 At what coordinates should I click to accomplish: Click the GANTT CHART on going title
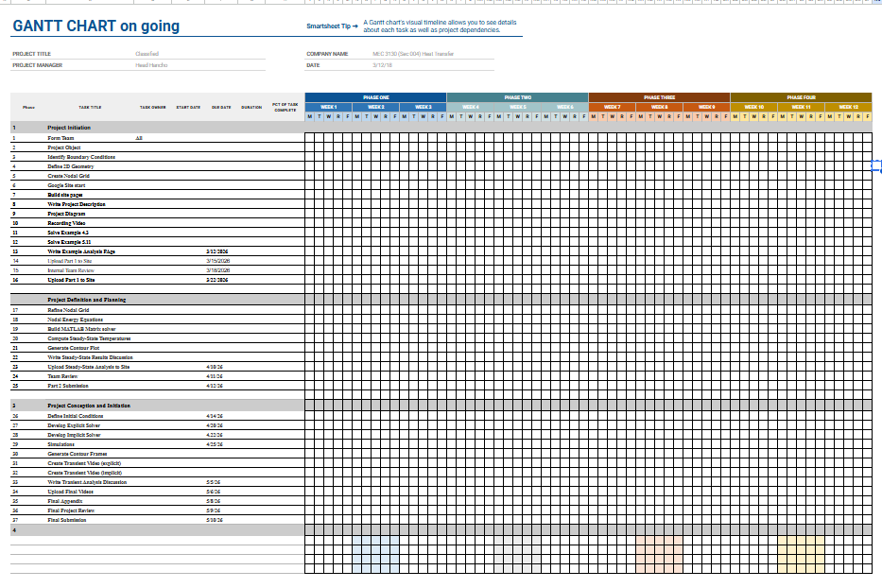click(x=96, y=26)
